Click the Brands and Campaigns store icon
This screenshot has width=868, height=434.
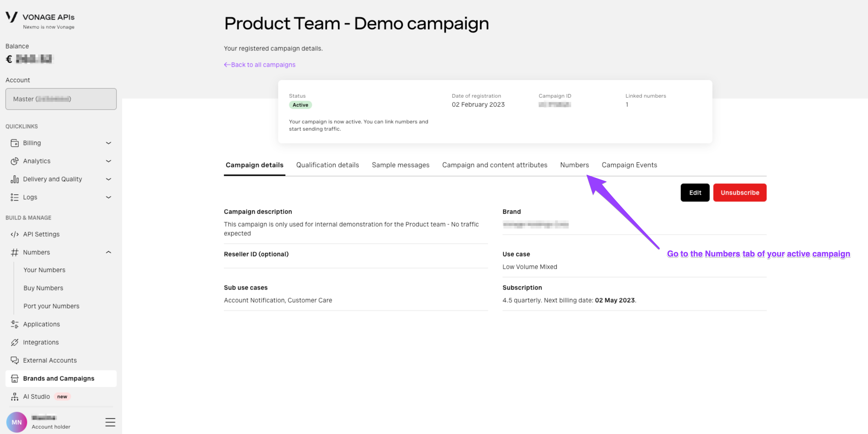(x=14, y=378)
